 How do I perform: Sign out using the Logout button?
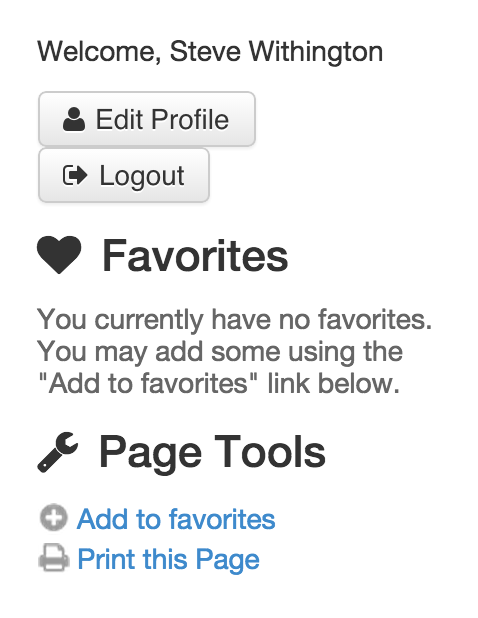click(124, 175)
